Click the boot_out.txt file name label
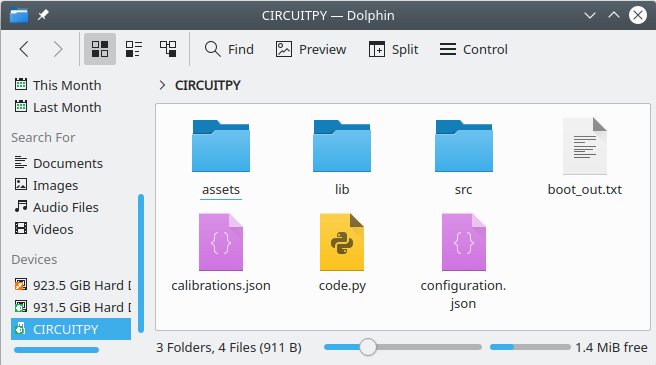The image size is (656, 365). pos(585,190)
